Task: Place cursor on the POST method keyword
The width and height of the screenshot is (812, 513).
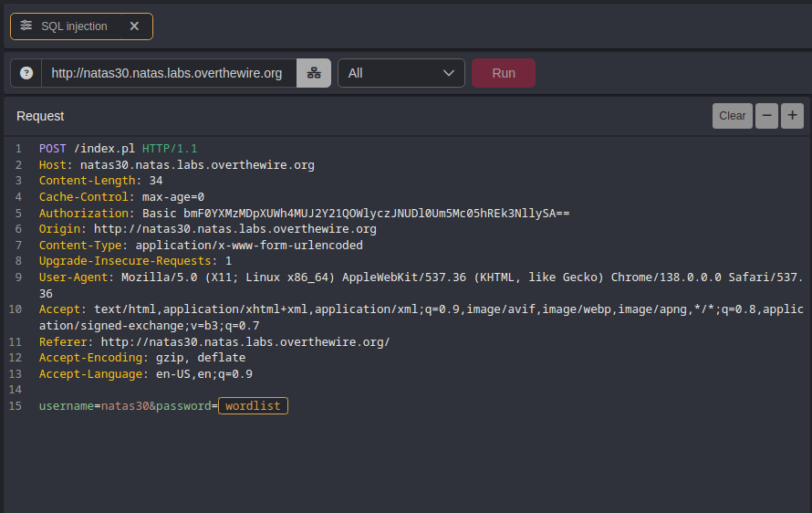Action: (53, 148)
